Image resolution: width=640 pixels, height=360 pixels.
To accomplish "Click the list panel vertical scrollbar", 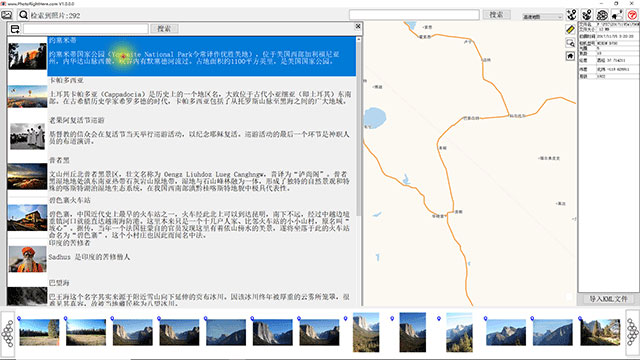I will tap(358, 127).
